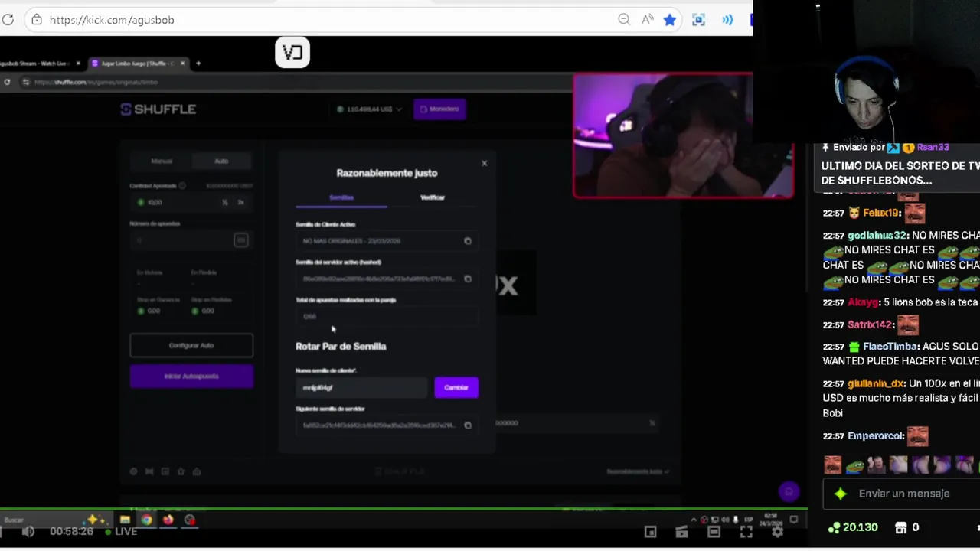Halve the bet amount with ½ button

[x=225, y=202]
